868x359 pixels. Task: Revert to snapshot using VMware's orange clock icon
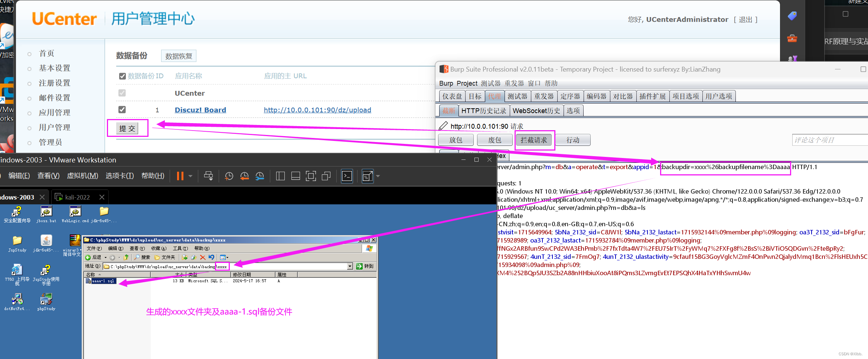tap(244, 176)
